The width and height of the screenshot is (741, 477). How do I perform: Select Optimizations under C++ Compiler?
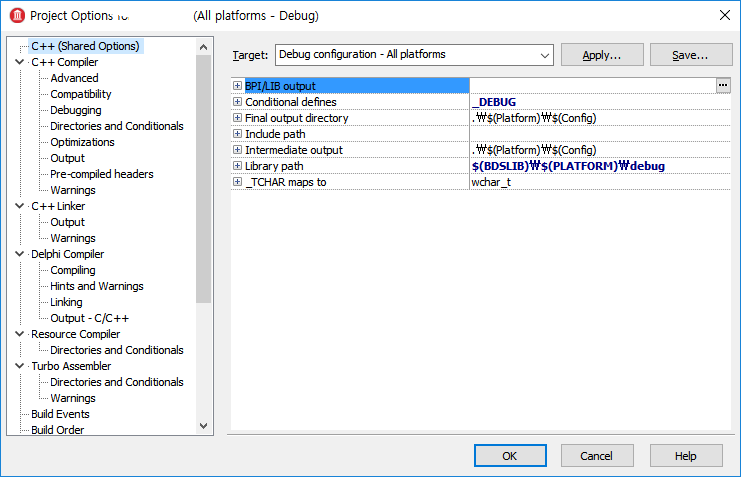pos(82,142)
